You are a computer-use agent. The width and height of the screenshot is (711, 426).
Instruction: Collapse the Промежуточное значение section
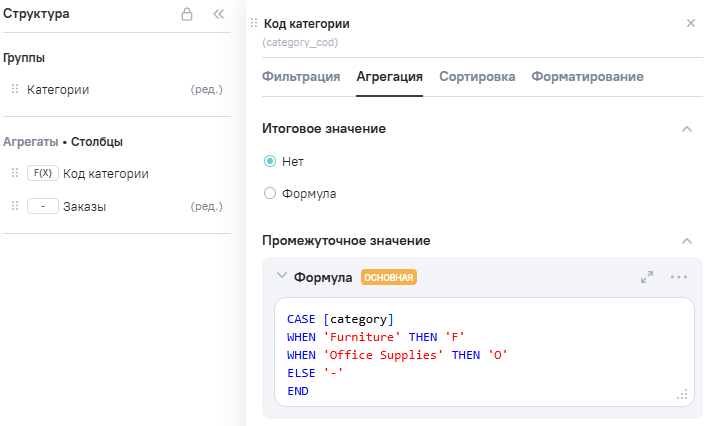(686, 241)
